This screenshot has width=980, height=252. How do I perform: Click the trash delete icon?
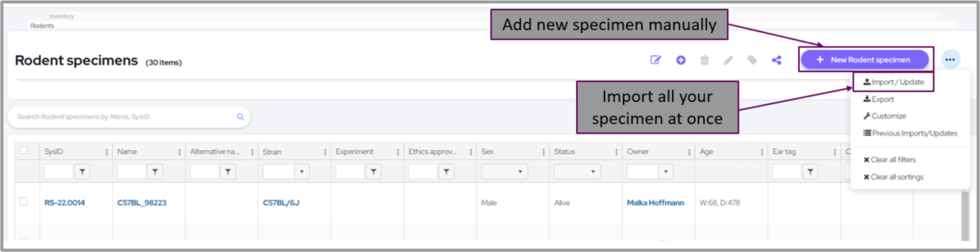coord(705,60)
